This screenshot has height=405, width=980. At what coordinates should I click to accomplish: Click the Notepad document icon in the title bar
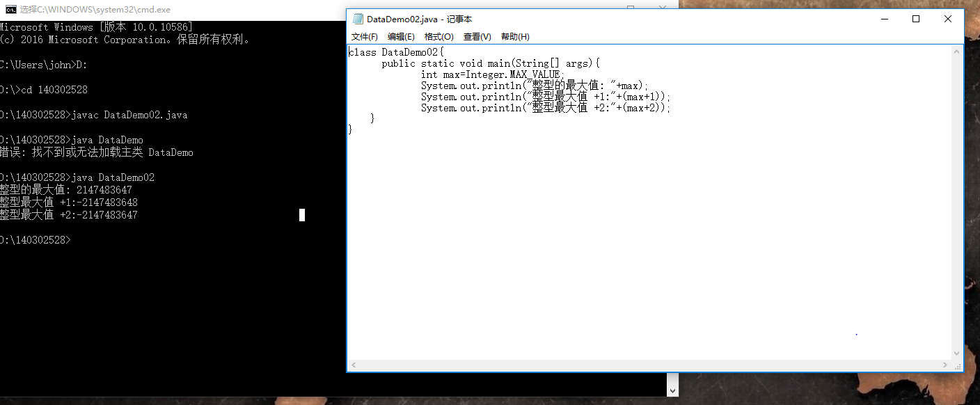(358, 19)
